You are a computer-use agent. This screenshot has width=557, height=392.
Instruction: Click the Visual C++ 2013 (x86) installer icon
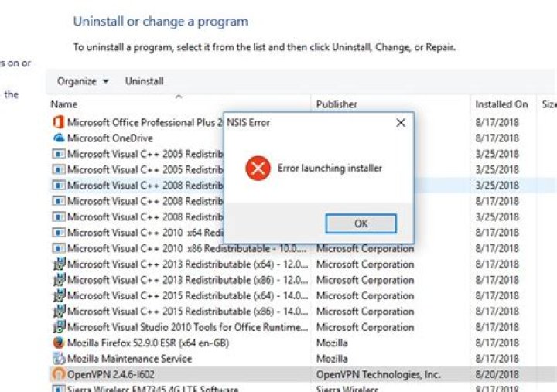[x=59, y=280]
